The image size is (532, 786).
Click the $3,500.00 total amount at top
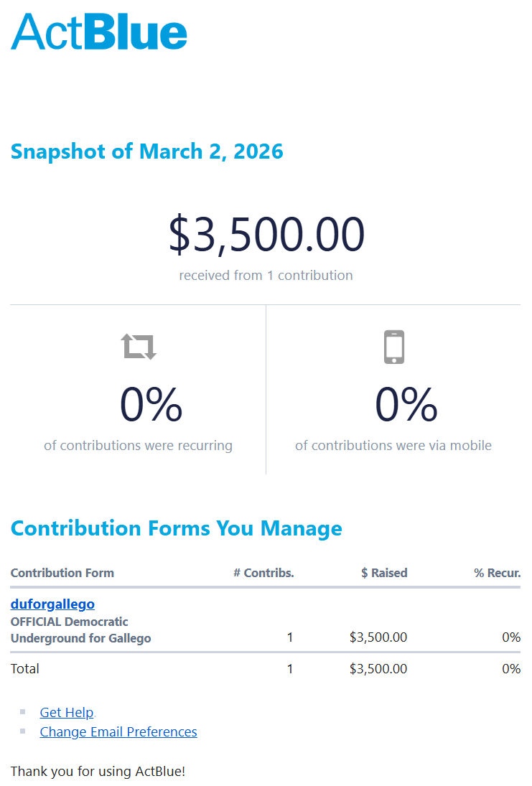click(266, 235)
